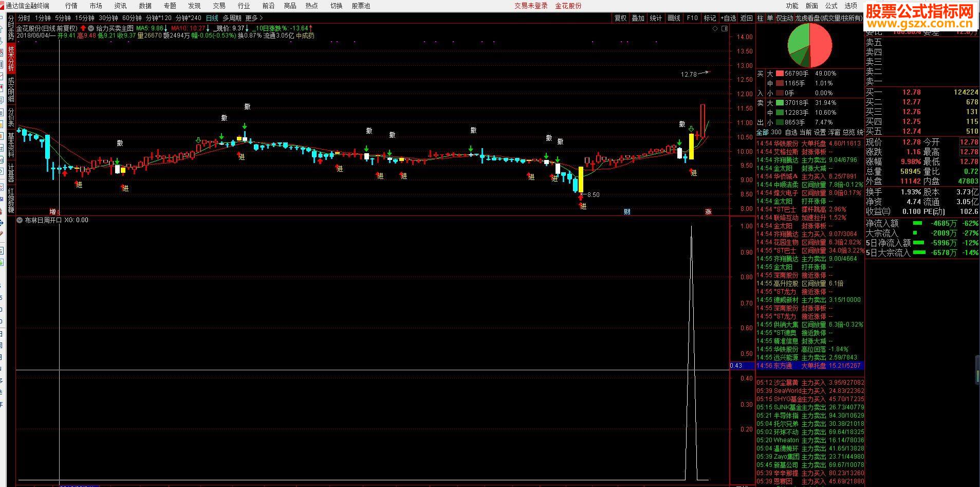Select the 当前 alerts filter tab
This screenshot has height=487, width=980.
805,133
